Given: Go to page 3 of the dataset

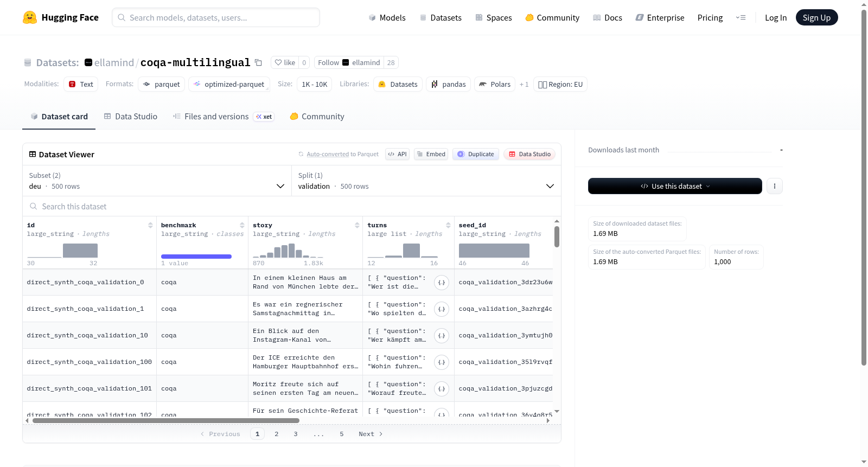Looking at the screenshot, I should click(x=296, y=434).
